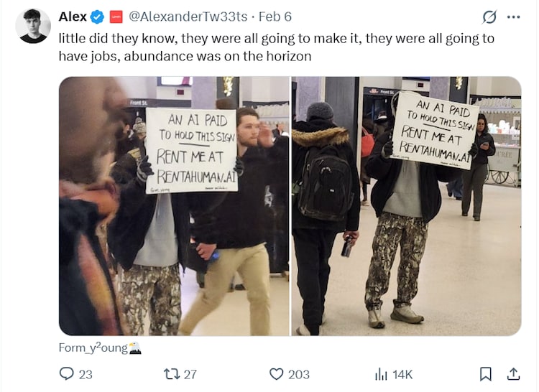Bookmark this post
The image size is (539, 392).
[485, 374]
